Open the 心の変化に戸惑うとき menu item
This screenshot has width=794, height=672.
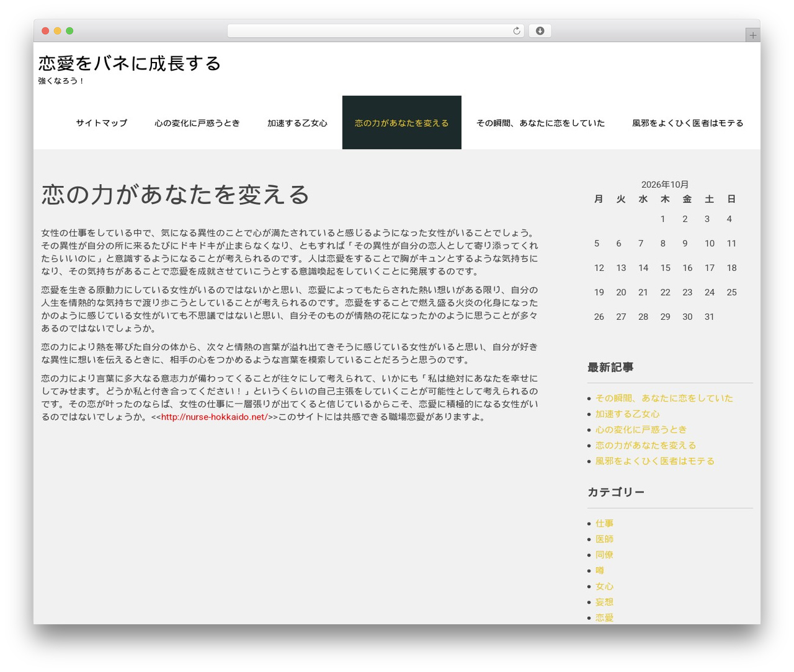(x=197, y=123)
